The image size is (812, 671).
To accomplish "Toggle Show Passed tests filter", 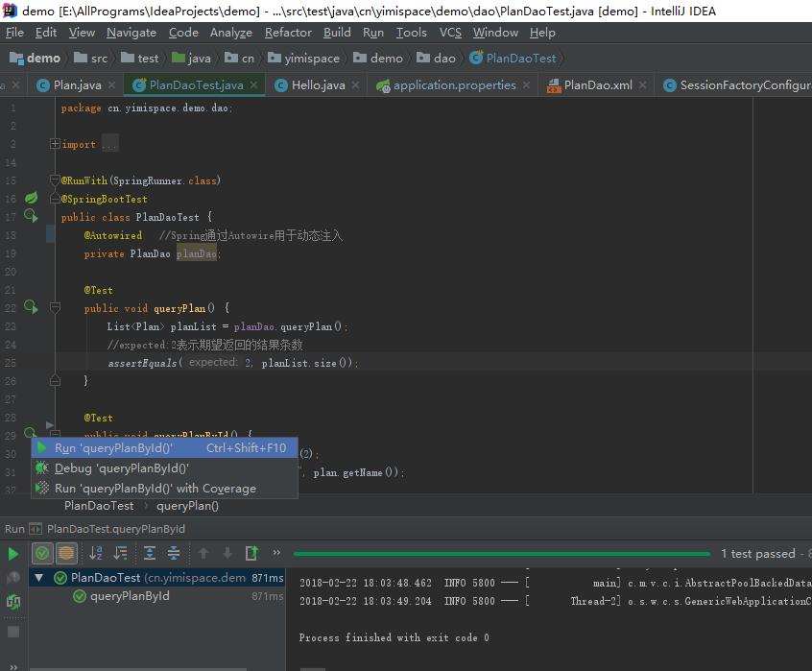I will click(42, 554).
